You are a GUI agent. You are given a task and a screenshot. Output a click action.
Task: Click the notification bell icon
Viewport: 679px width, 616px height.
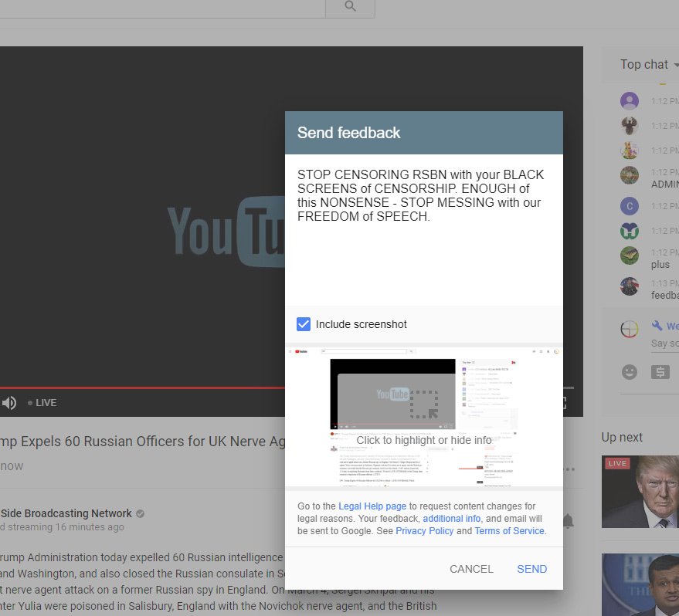[568, 521]
